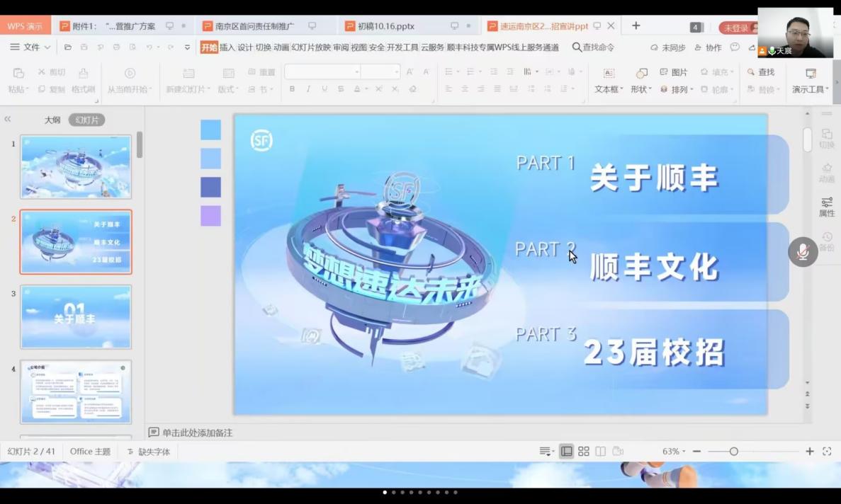The width and height of the screenshot is (841, 504).
Task: Toggle normal view in the status bar
Action: [x=566, y=452]
